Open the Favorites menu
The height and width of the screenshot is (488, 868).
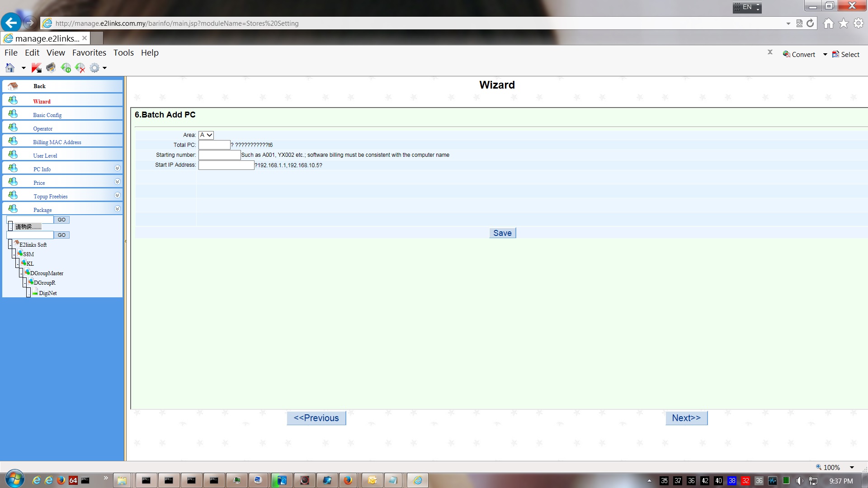[89, 52]
